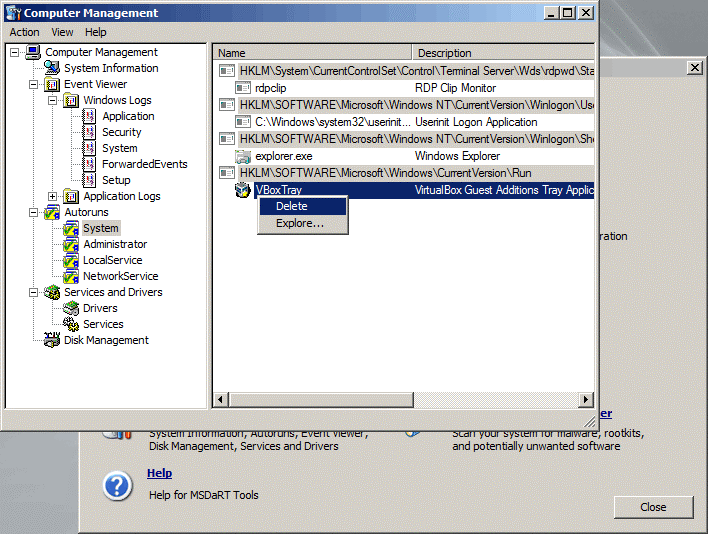Click the LocalService autoruns icon
Screen dimensions: 708x534
tap(71, 260)
